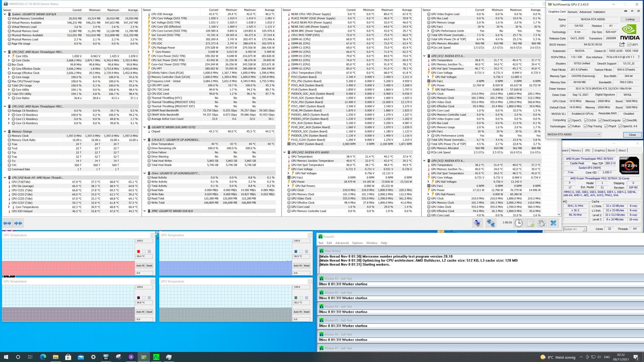Click GPU-Z hamburger menu icon
Screen dimensions: 644x362
[x=639, y=11]
